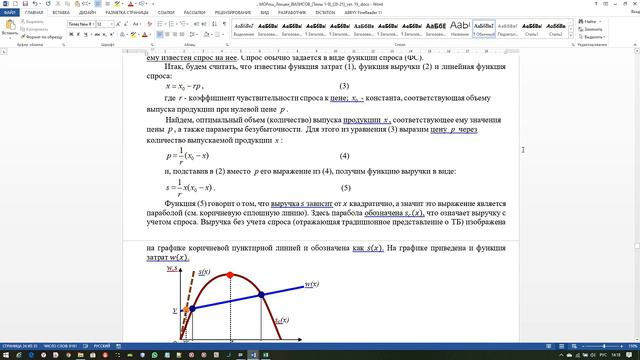This screenshot has height=360, width=640.
Task: Click the Save icon in quick access toolbar
Action: point(25,4)
